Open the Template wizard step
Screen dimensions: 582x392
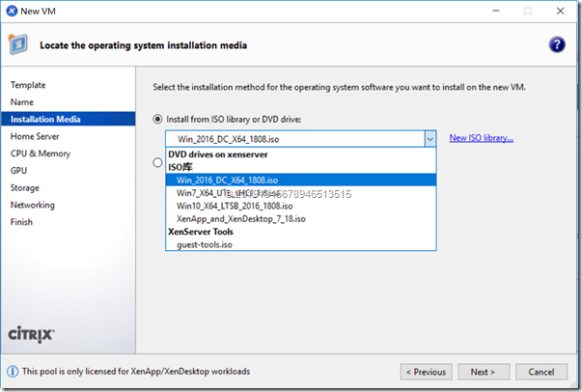click(28, 85)
